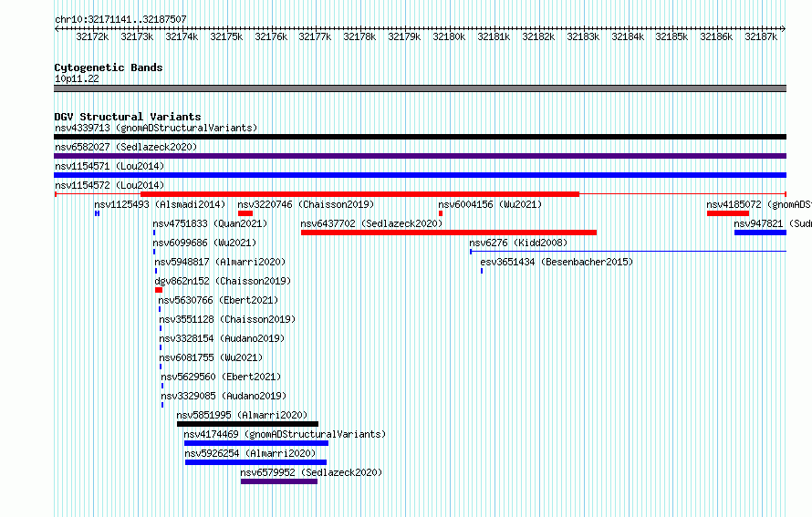
Task: Click the thin blue nsv6276 line
Action: click(x=629, y=252)
